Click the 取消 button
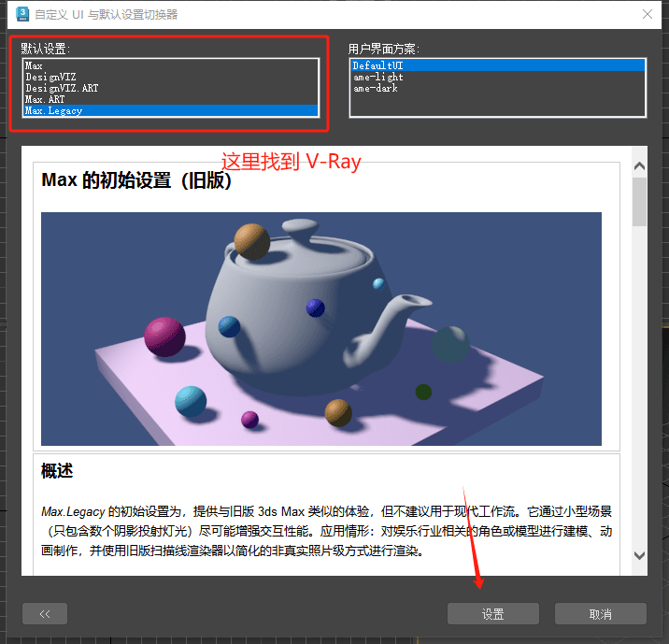Image resolution: width=669 pixels, height=644 pixels. pyautogui.click(x=600, y=614)
